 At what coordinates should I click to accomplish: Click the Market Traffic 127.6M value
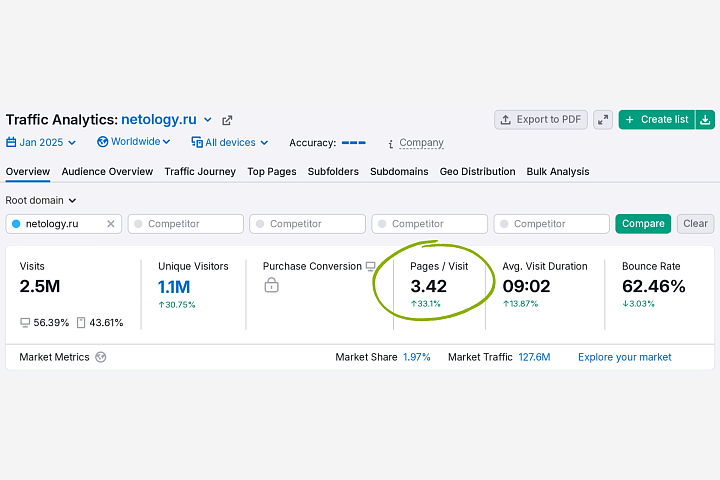[534, 357]
